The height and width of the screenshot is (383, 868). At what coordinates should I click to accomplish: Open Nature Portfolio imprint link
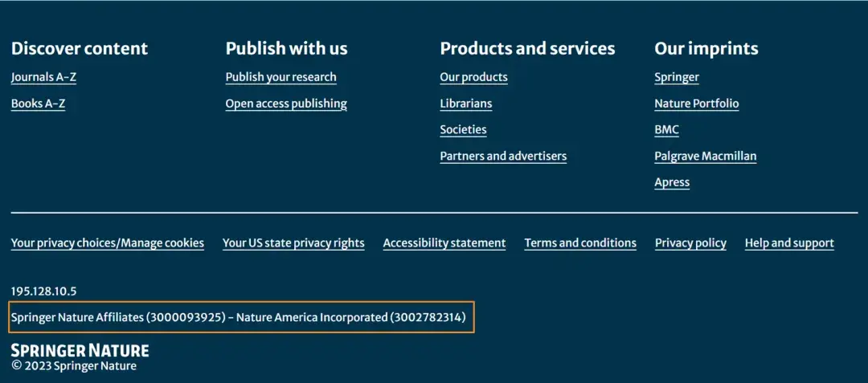pyautogui.click(x=696, y=104)
